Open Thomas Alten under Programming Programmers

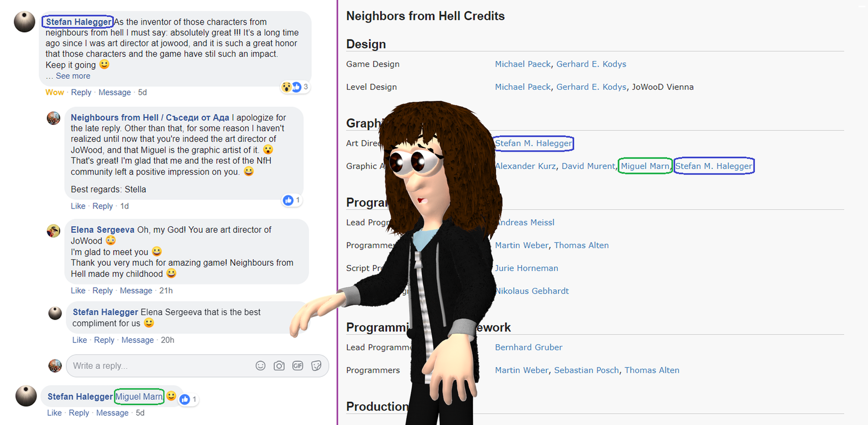tap(581, 245)
